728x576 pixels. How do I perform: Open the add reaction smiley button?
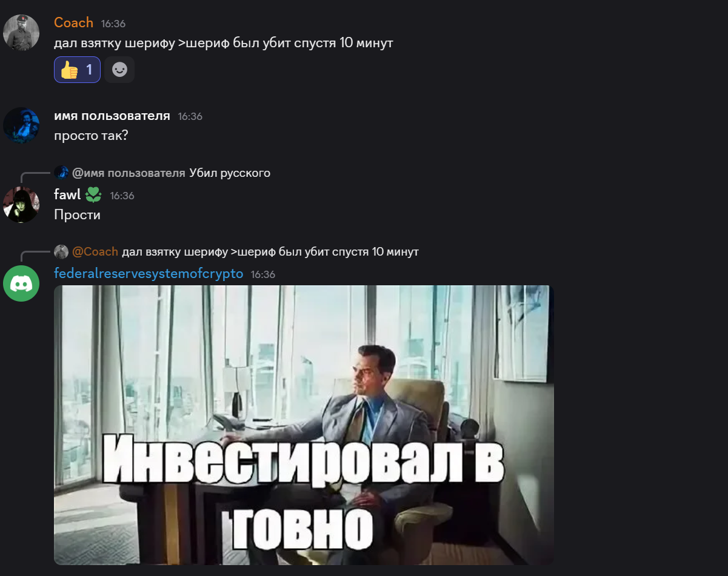tap(119, 70)
